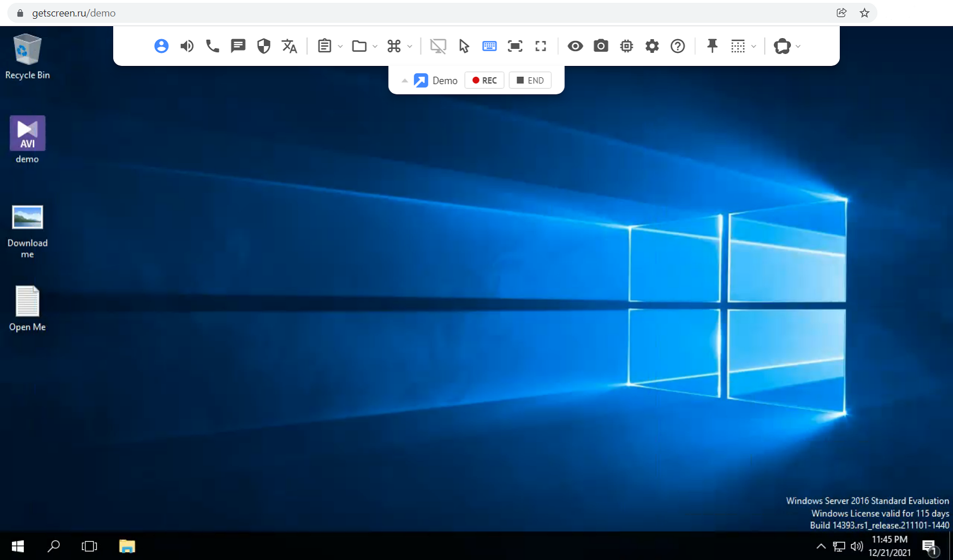Enter fullscreen mode from toolbar
Screen dimensions: 953x560
541,46
